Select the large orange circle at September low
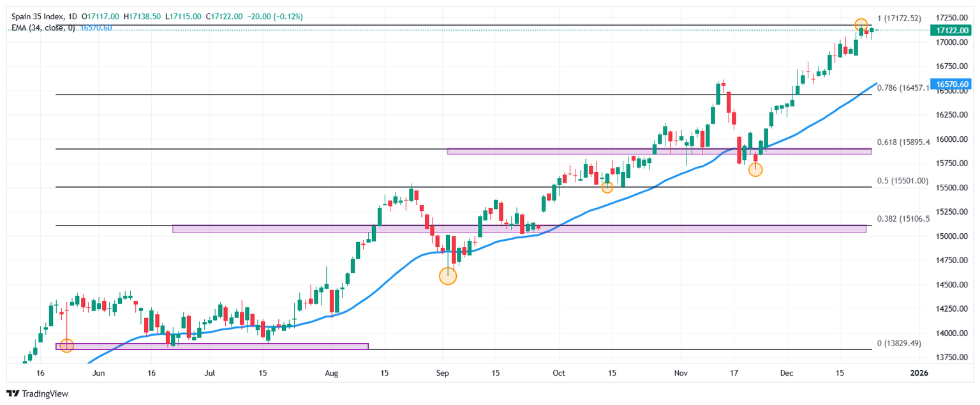This screenshot has width=980, height=405. click(x=449, y=276)
